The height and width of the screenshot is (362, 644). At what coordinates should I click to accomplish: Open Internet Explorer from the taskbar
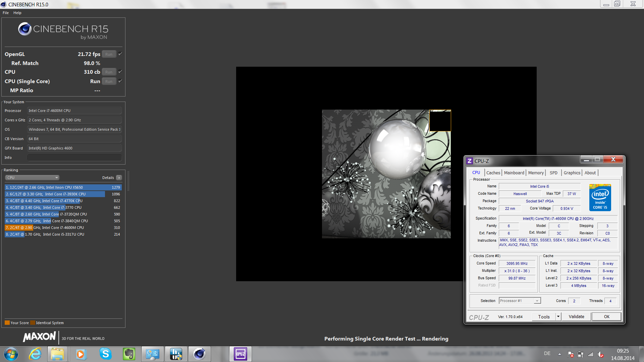pyautogui.click(x=35, y=354)
